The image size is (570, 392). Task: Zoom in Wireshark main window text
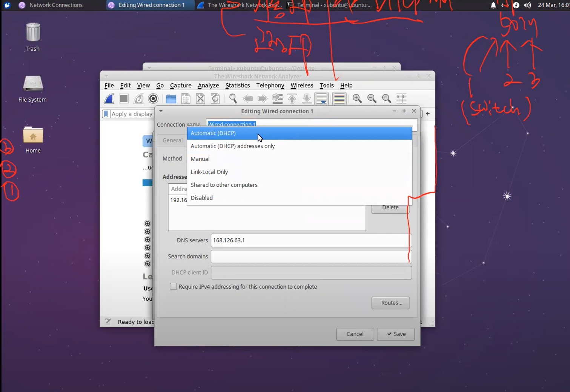pyautogui.click(x=357, y=98)
